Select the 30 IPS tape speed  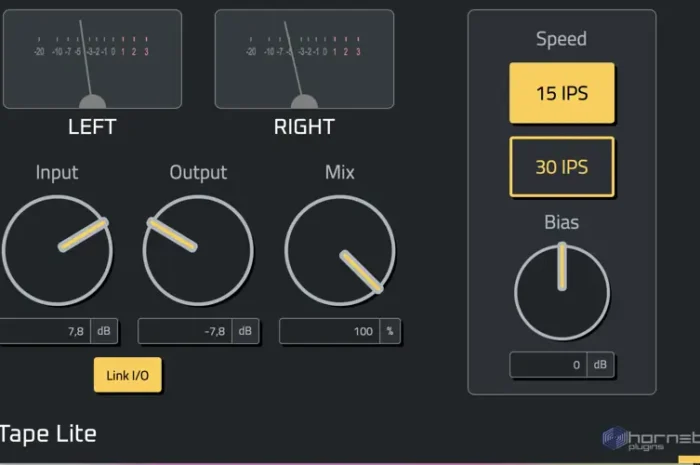[x=562, y=167]
